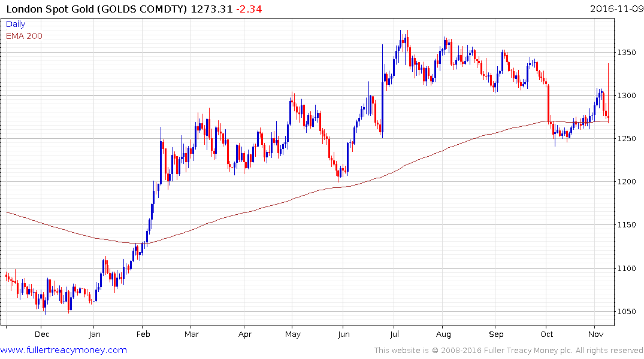
Task: Click the Aug month axis label
Action: 443,334
